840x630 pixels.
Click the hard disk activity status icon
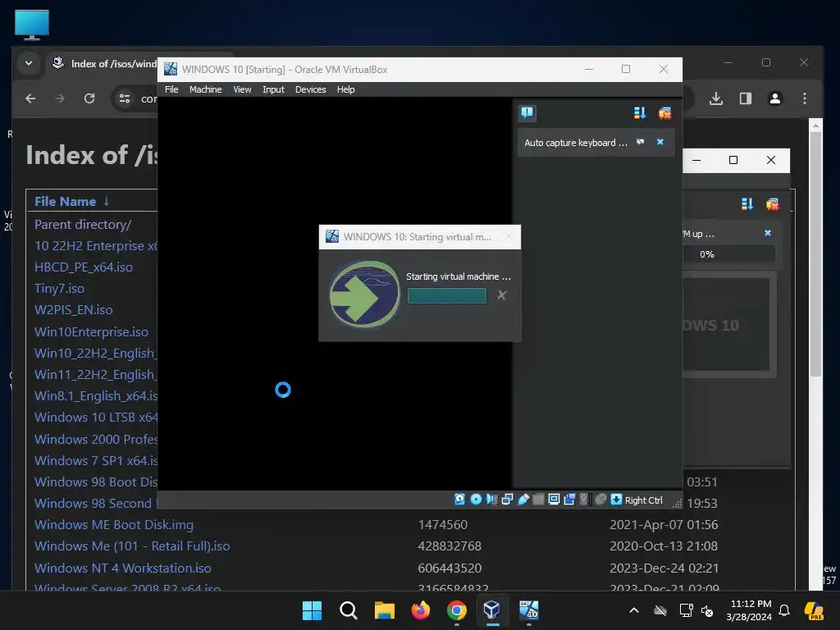459,500
